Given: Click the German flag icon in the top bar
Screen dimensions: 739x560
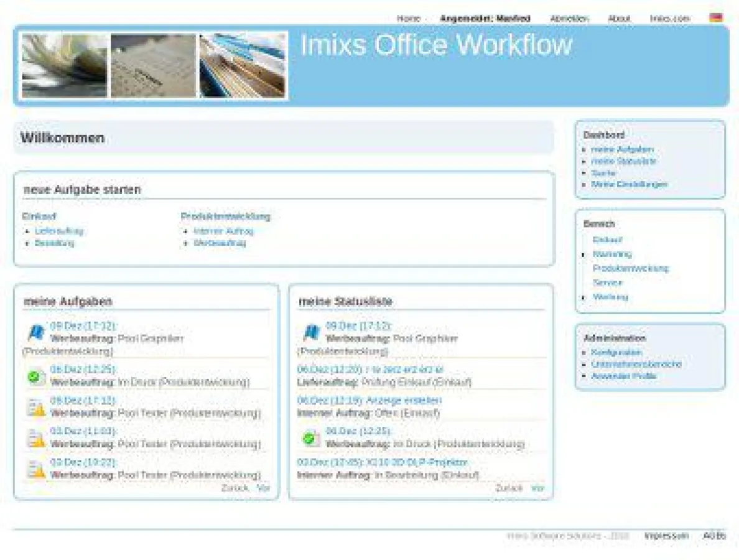Looking at the screenshot, I should [x=714, y=17].
